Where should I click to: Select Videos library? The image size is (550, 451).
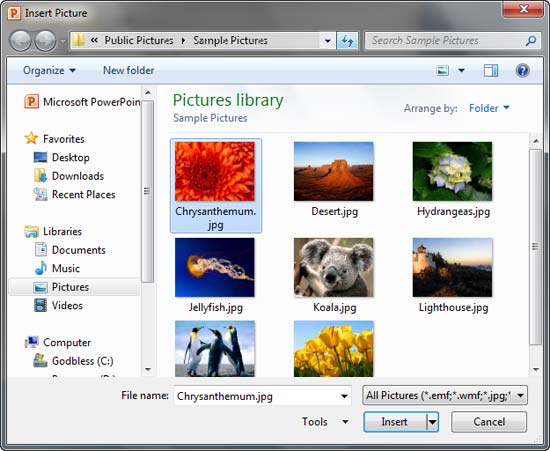pos(67,305)
